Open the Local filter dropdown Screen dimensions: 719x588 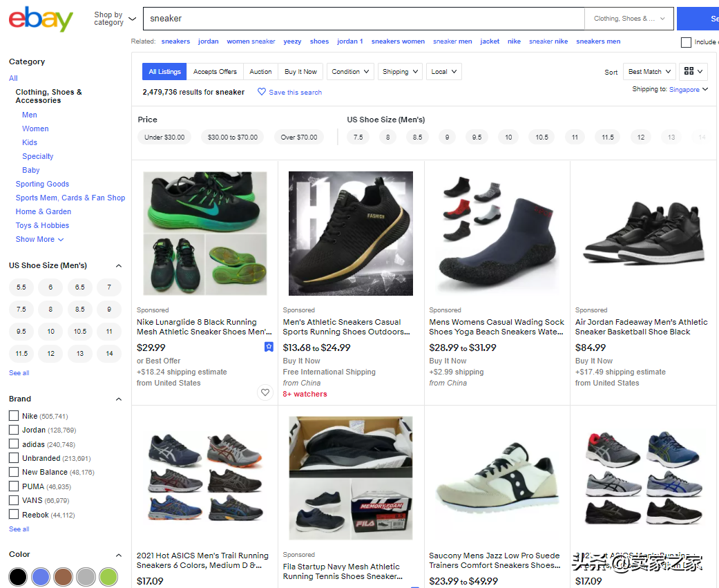coord(444,72)
